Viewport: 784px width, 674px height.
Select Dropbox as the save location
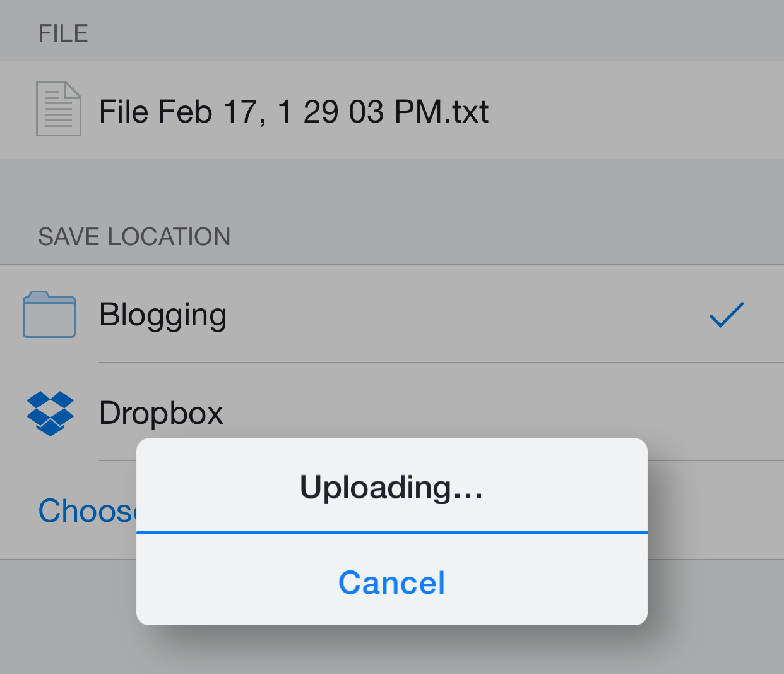pos(162,413)
